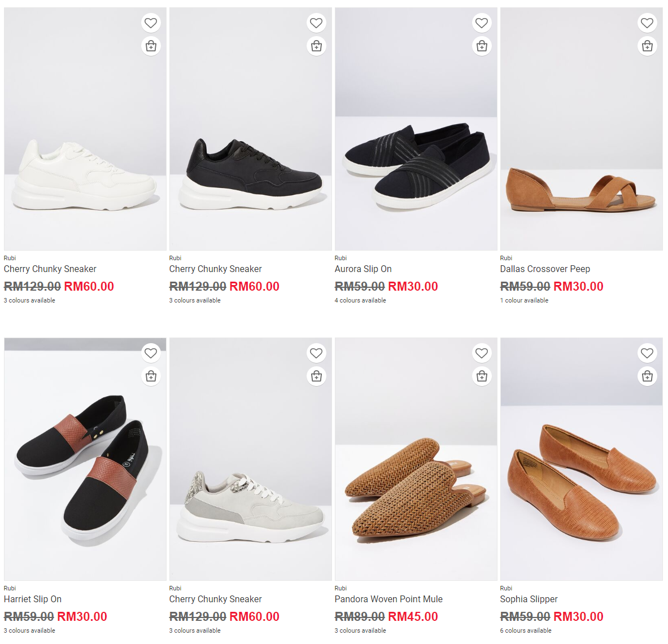Add black Cherry Chunky Sneaker to bag
This screenshot has width=668, height=644.
316,46
